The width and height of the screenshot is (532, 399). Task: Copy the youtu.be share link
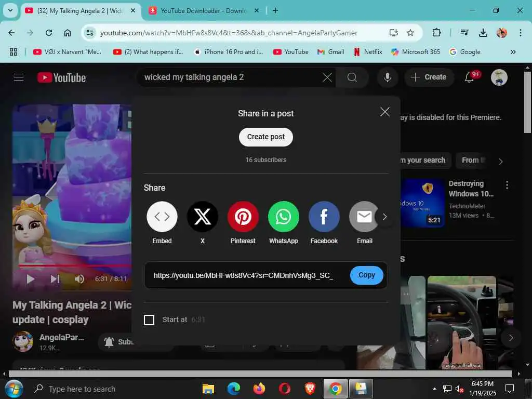click(367, 275)
